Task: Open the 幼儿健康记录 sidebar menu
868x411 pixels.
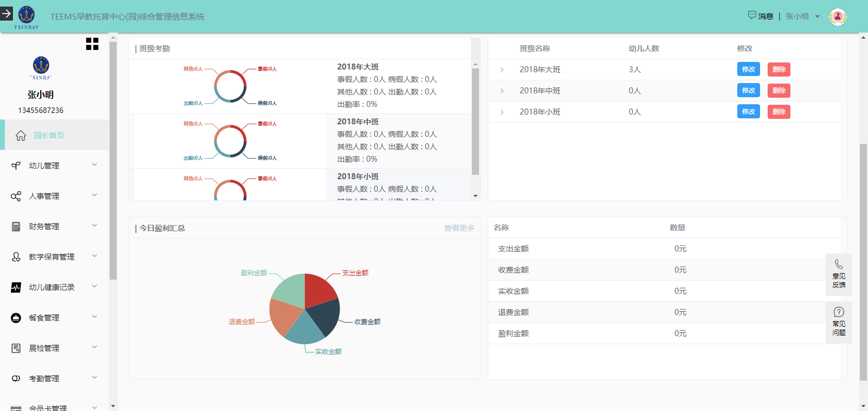Action: pyautogui.click(x=54, y=287)
